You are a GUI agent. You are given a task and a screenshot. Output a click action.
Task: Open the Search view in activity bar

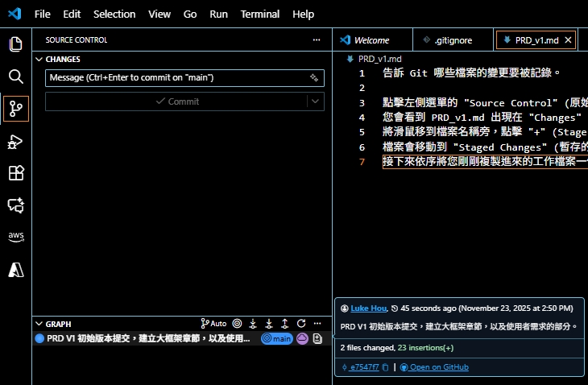coord(16,77)
